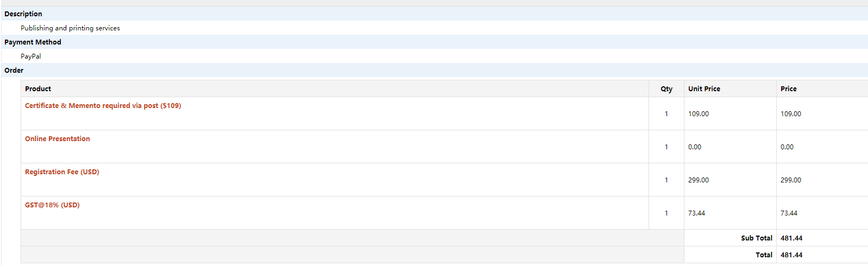
Task: Click the PayPal payment method text
Action: point(31,56)
